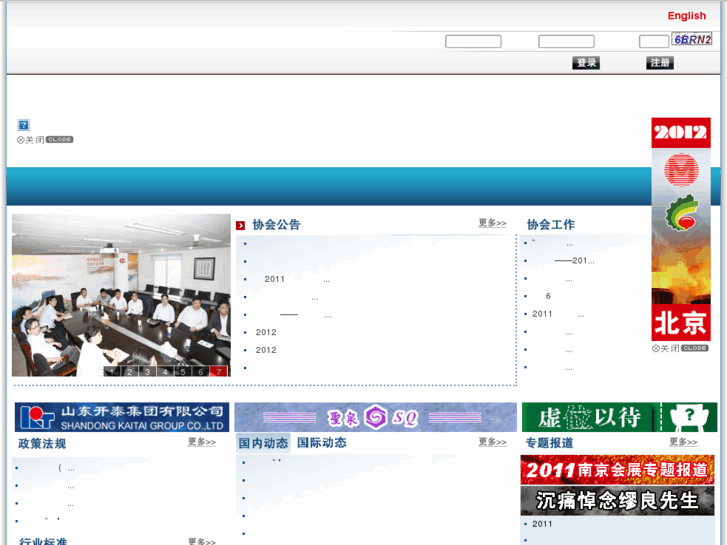Click the captcha code input box
This screenshot has height=545, width=727.
click(653, 42)
